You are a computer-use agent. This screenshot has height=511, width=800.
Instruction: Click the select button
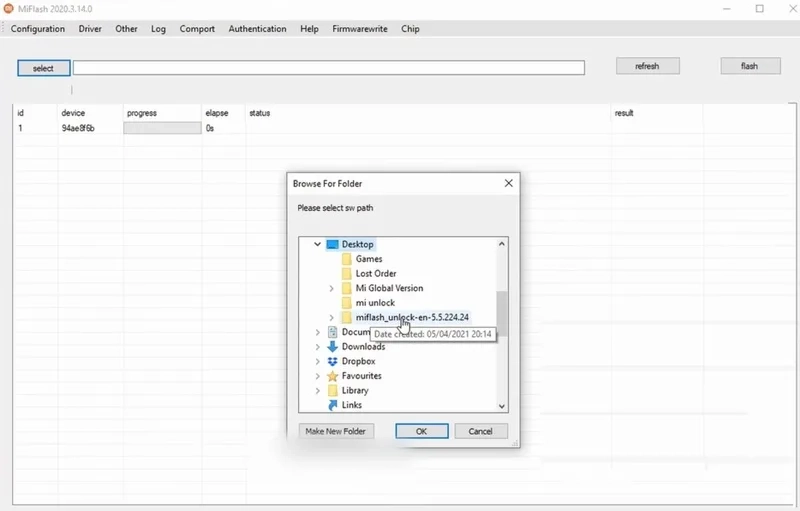click(43, 68)
